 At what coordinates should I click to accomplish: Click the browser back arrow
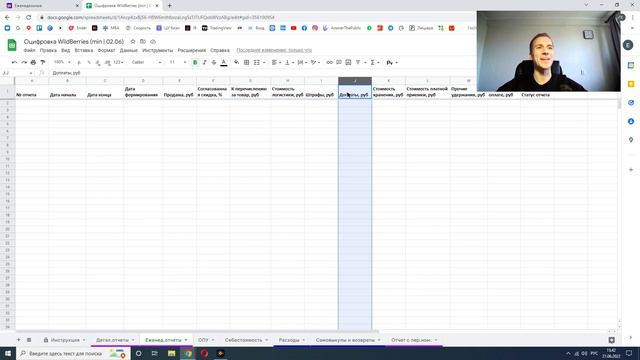[7, 18]
